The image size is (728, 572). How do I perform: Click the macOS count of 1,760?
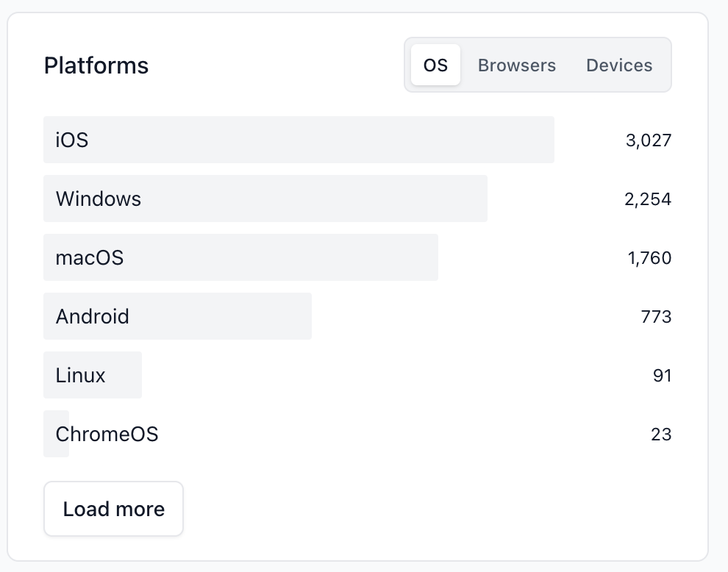649,257
